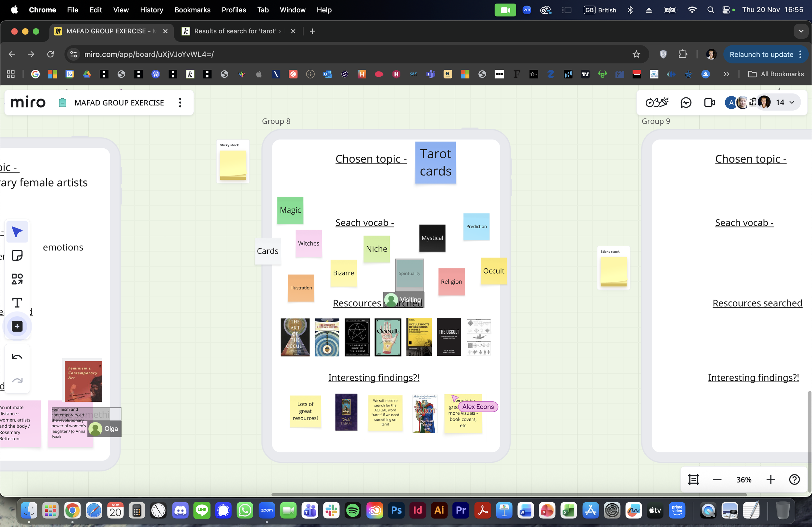This screenshot has height=527, width=812.
Task: Bookmark this page with star icon
Action: point(636,54)
